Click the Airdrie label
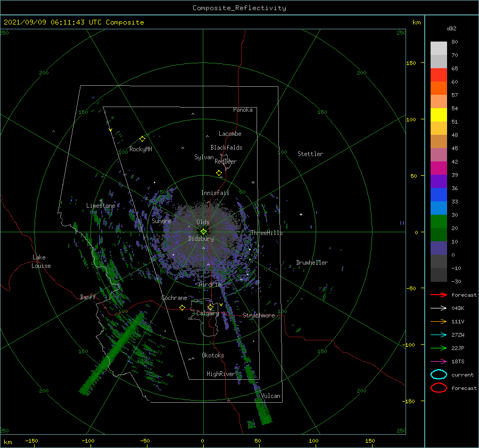This screenshot has height=448, width=479. pos(210,284)
